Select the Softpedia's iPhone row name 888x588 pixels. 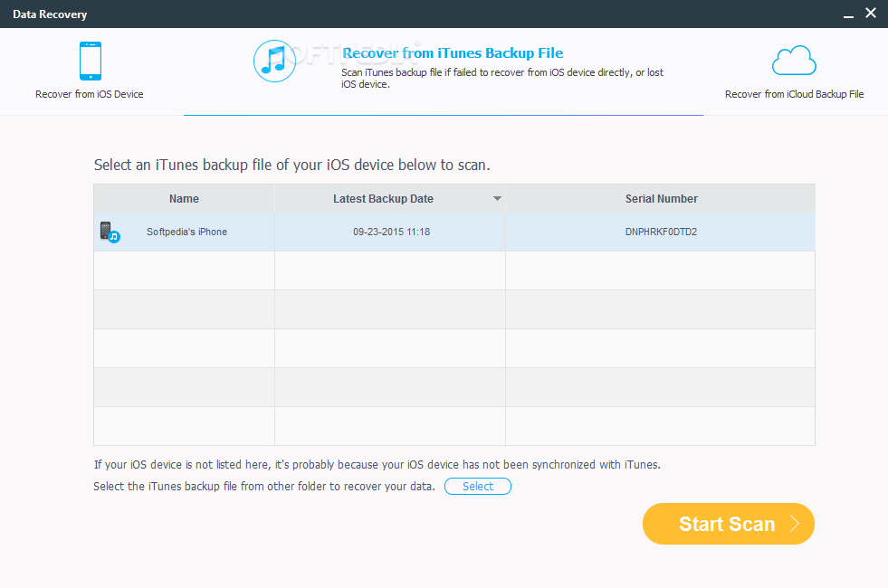click(x=186, y=232)
